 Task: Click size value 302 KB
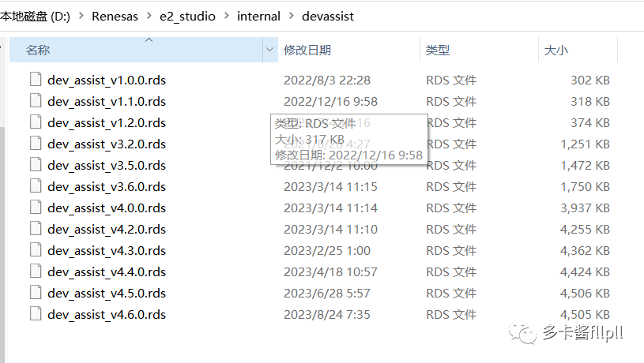coord(590,80)
